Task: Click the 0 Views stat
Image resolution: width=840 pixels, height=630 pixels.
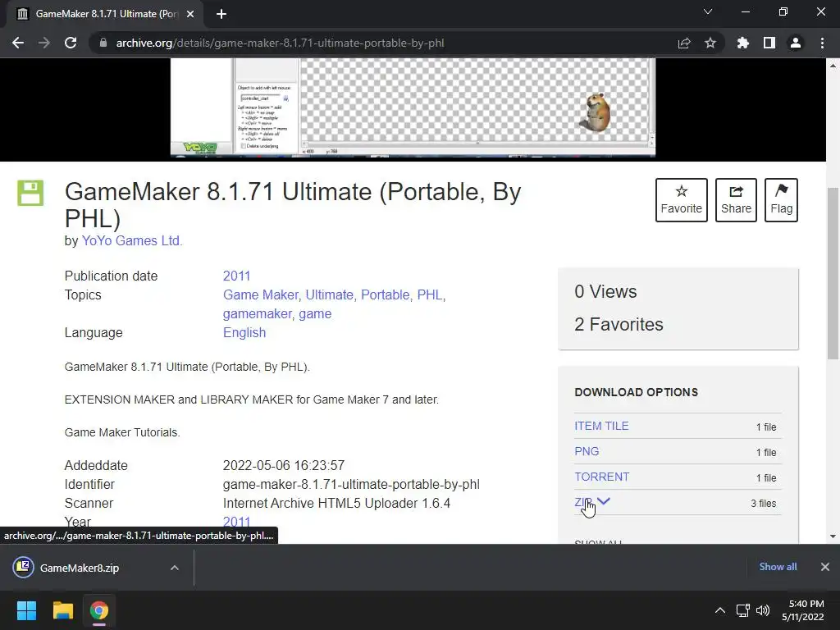Action: click(x=605, y=291)
